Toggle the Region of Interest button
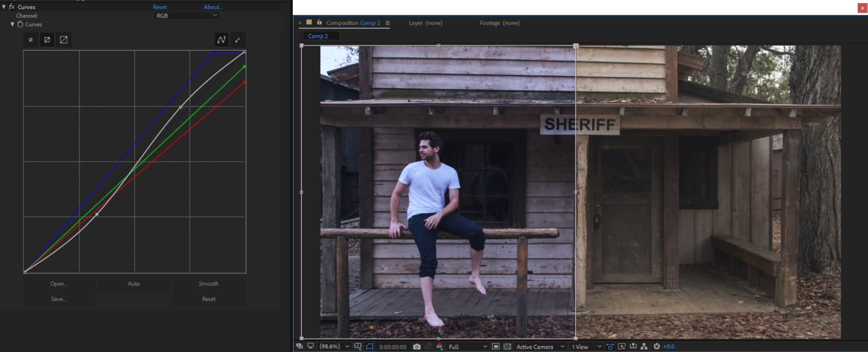 (370, 346)
